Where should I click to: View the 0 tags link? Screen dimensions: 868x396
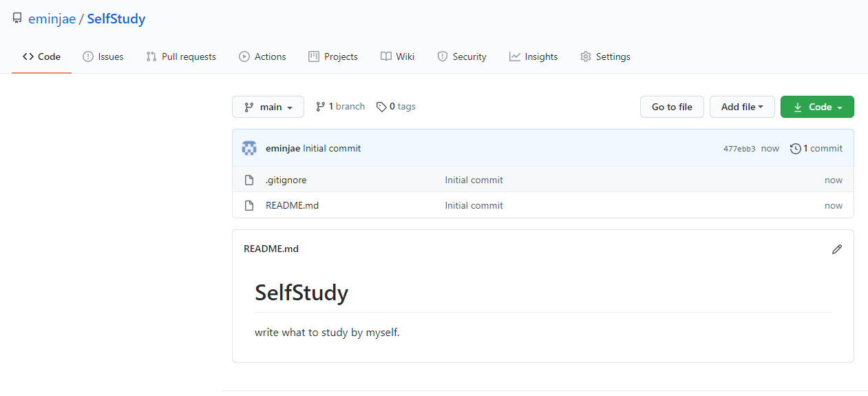[x=396, y=107]
